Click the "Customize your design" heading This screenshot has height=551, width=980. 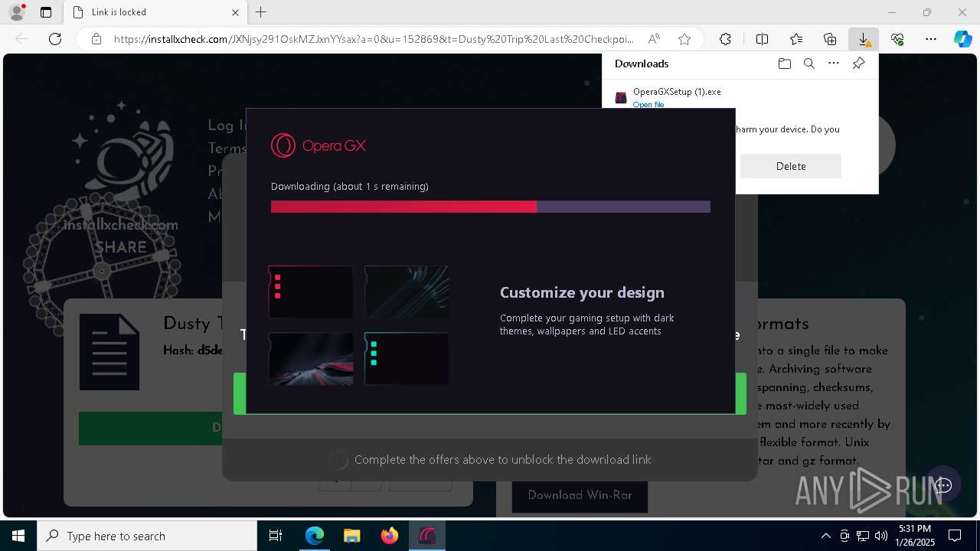582,292
